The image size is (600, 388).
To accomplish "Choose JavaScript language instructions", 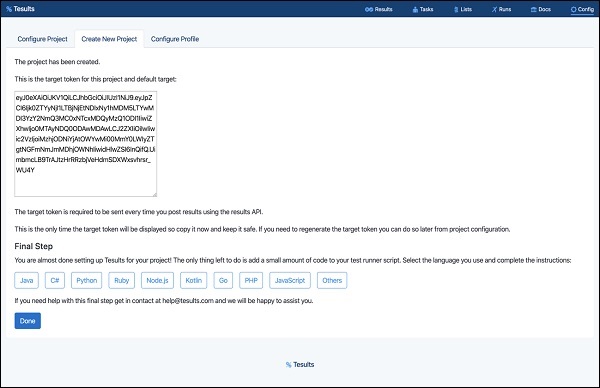I will [x=290, y=280].
